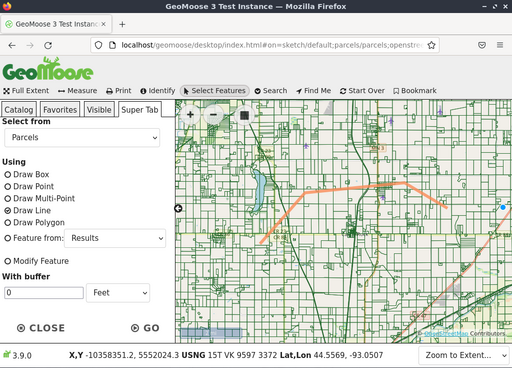Click the GeoMoose version icon in status bar
Image resolution: width=512 pixels, height=368 pixels.
tap(7, 355)
